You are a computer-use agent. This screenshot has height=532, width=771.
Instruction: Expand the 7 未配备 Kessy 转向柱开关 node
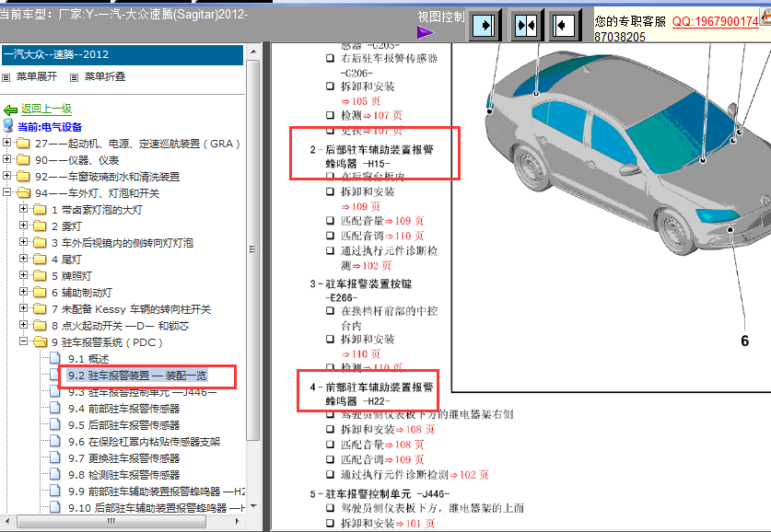(x=23, y=308)
